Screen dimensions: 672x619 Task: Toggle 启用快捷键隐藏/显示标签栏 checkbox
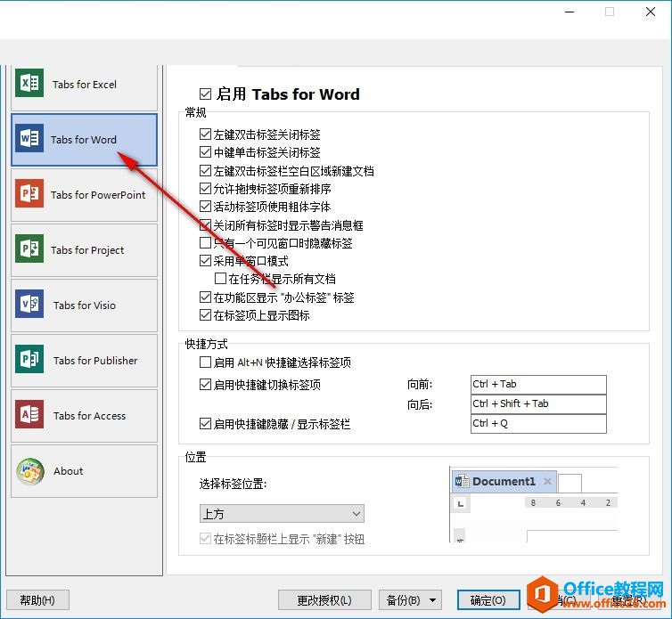205,424
